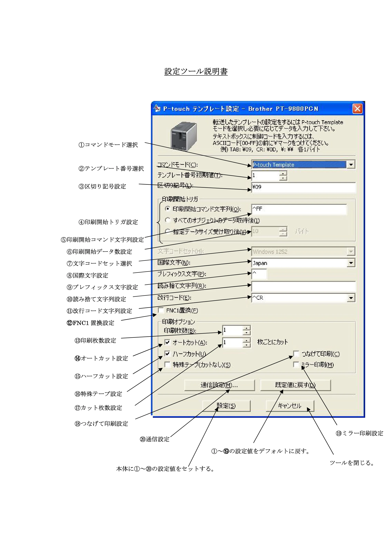Enable 特殊テープ(カットなし) checkbox

point(167,364)
